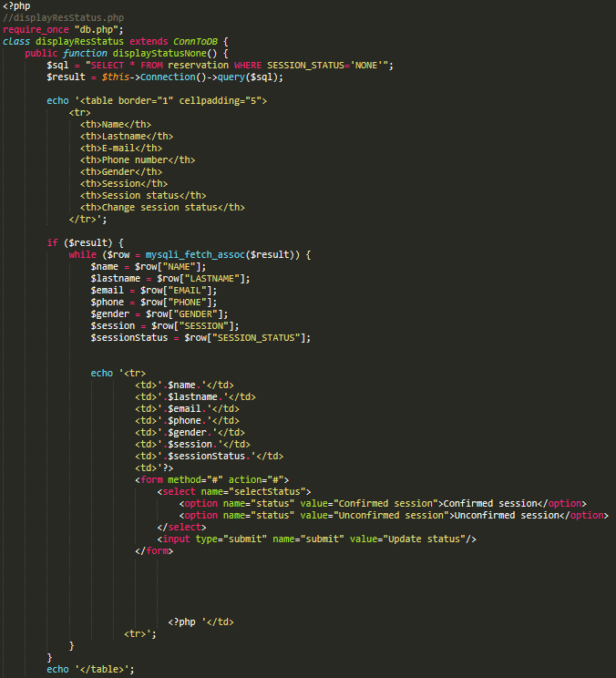Click the '<form method="#" action="#">' line
The width and height of the screenshot is (616, 678).
(211, 480)
